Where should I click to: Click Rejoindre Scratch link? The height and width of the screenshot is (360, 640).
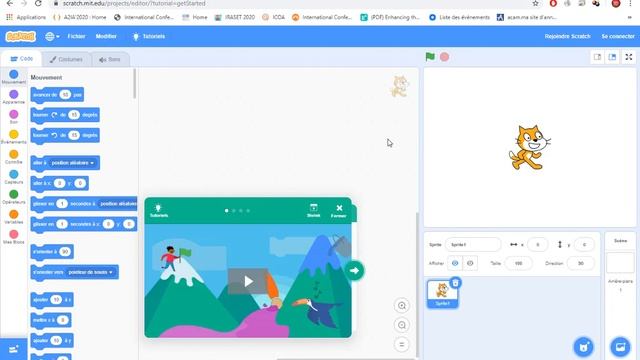click(567, 36)
